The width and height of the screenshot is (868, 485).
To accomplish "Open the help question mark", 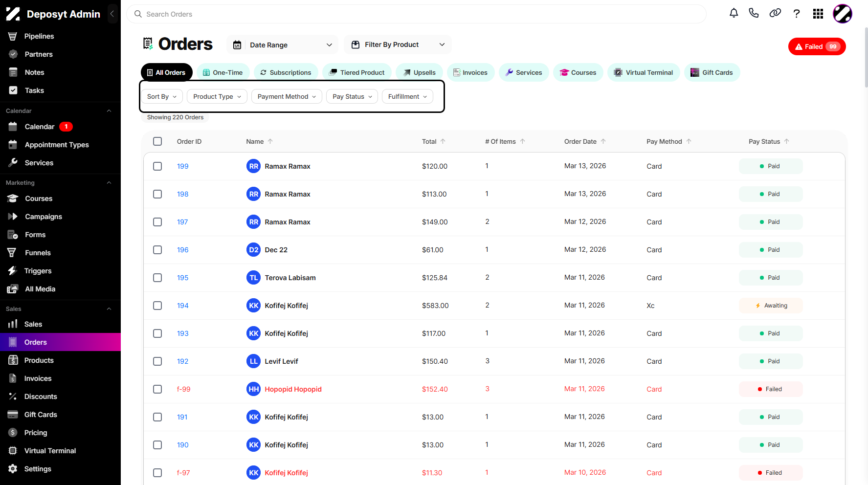I will 797,14.
